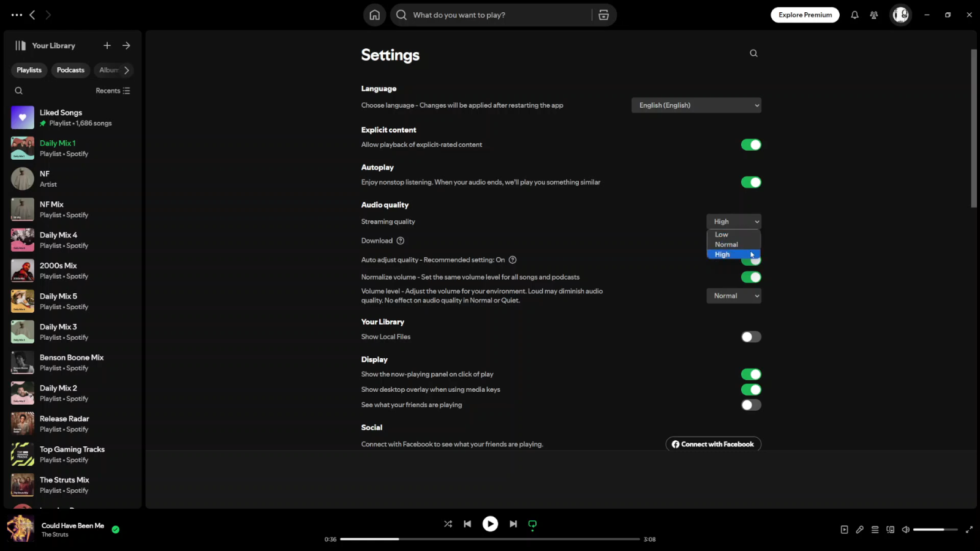Screen dimensions: 980x551
Task: Open the language dropdown
Action: click(x=696, y=105)
